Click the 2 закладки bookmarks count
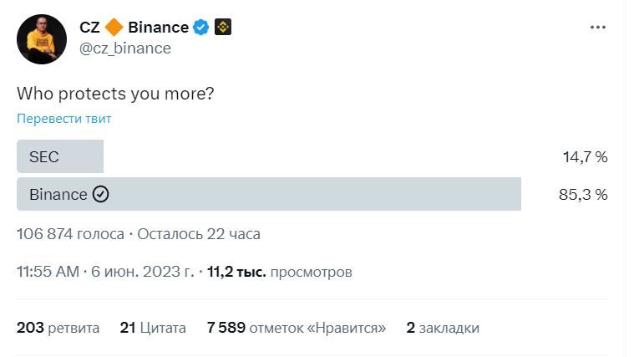644x357 pixels. [443, 328]
